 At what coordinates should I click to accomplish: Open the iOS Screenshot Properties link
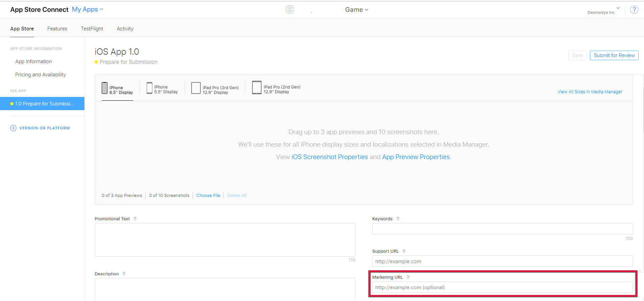coord(329,157)
